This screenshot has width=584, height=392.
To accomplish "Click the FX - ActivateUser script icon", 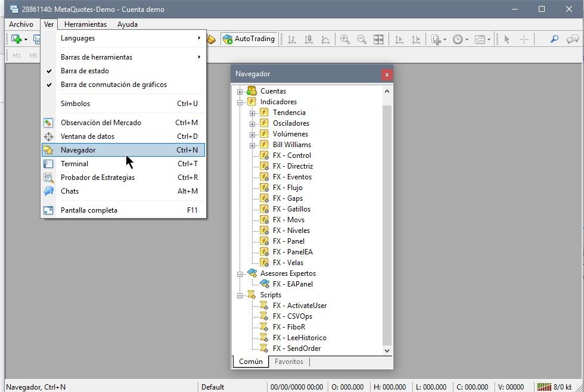I will tap(264, 305).
